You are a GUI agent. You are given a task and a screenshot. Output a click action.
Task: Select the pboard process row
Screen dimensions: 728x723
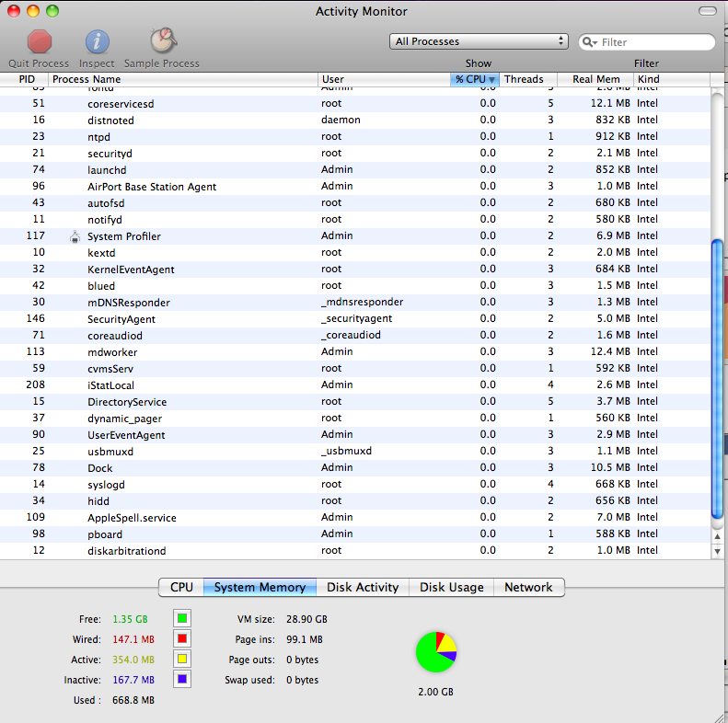point(355,534)
